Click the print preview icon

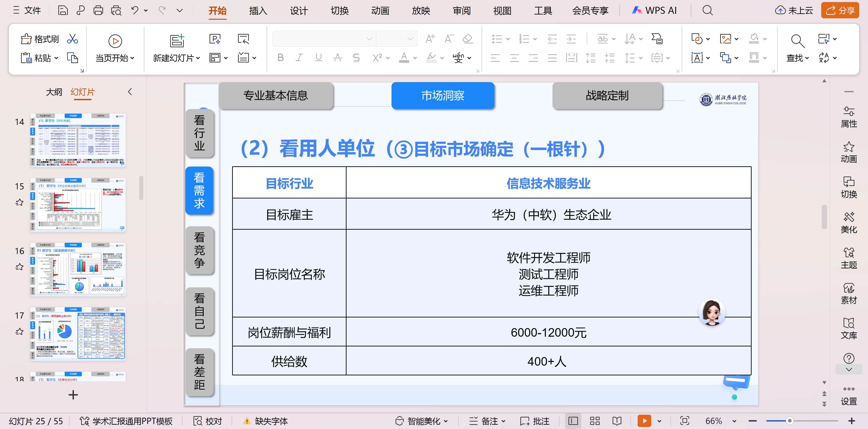(116, 10)
